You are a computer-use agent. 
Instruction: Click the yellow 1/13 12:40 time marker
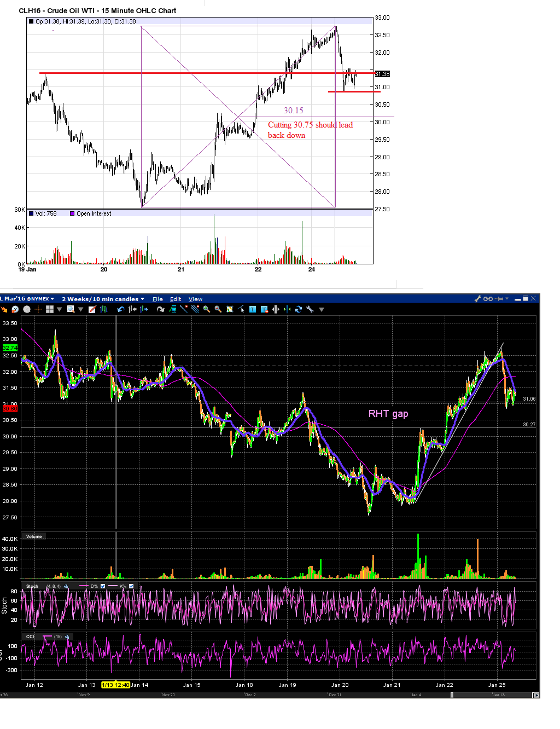115,685
